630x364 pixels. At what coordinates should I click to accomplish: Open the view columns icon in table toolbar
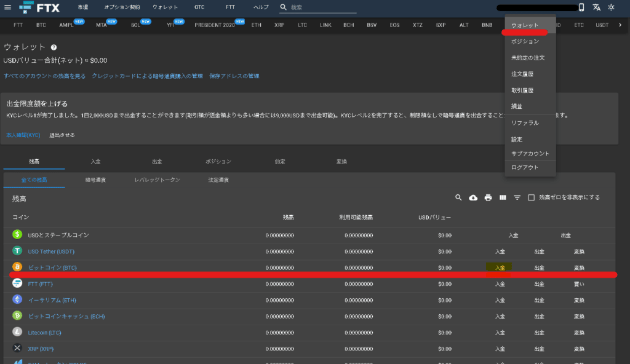click(503, 197)
